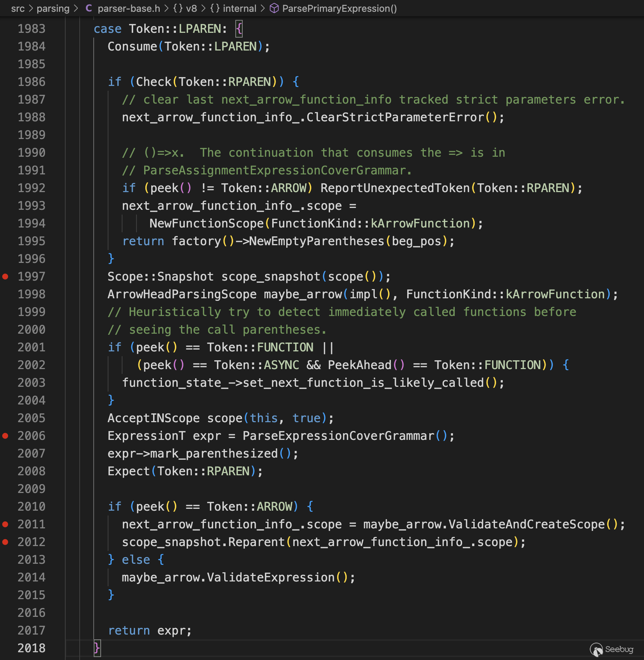Open the src breadcrumb folder dropdown
This screenshot has width=644, height=660.
[x=18, y=8]
